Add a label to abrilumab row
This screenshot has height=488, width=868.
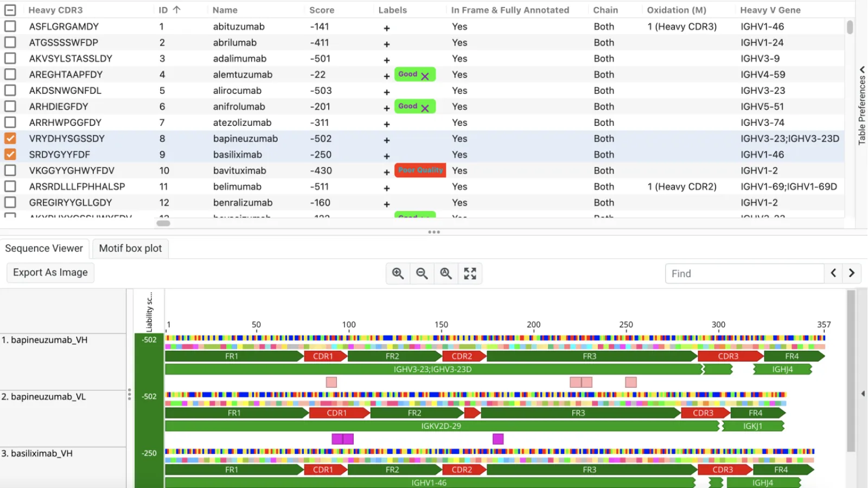tap(387, 44)
